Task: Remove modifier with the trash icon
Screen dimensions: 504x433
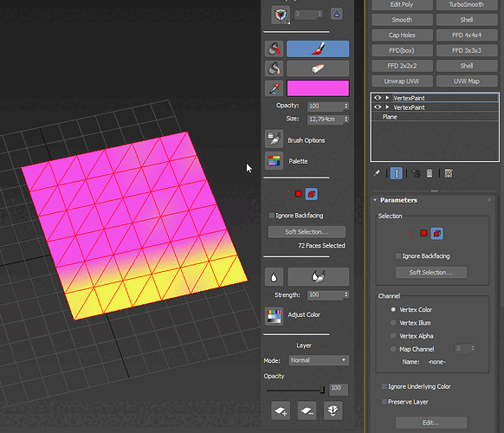Action: pyautogui.click(x=430, y=173)
